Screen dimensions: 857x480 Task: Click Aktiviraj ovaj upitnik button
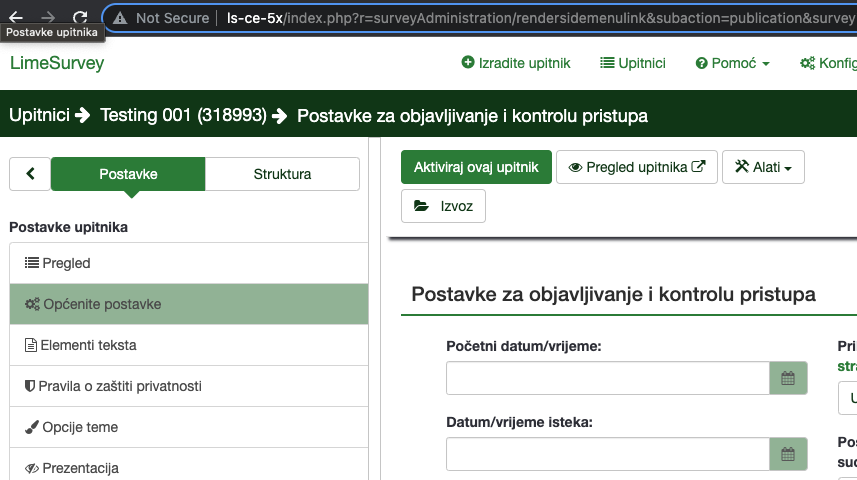coord(476,168)
